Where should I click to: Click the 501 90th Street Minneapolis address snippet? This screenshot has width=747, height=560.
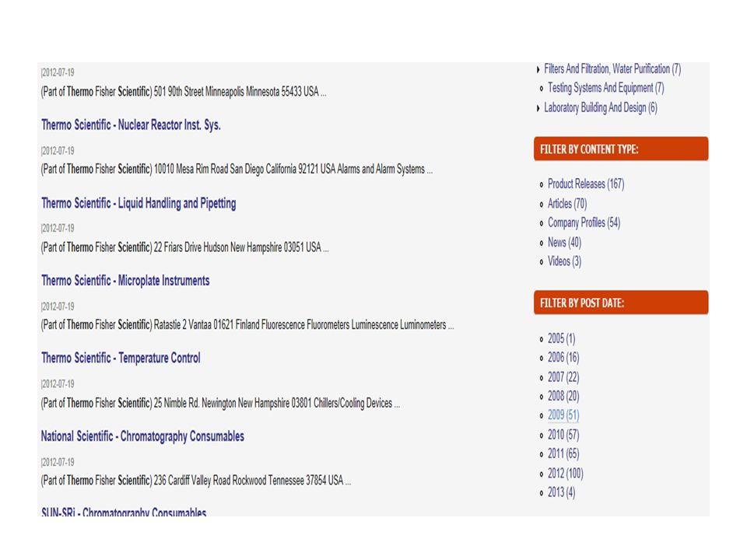[184, 92]
